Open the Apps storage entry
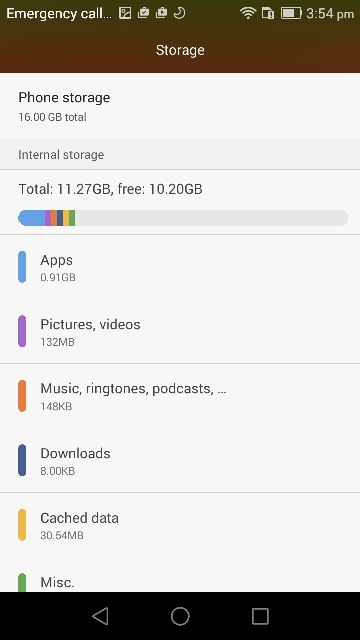 (180, 267)
